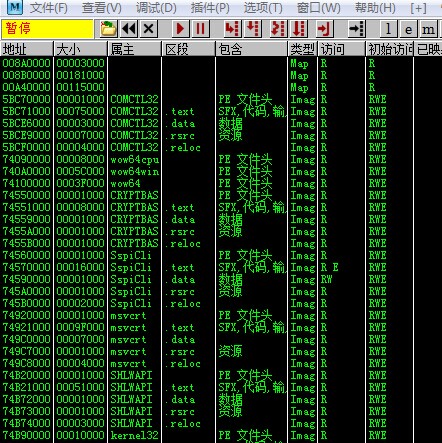Click the Step into toolbar icon
Image resolution: width=442 pixels, height=443 pixels.
pos(232,29)
